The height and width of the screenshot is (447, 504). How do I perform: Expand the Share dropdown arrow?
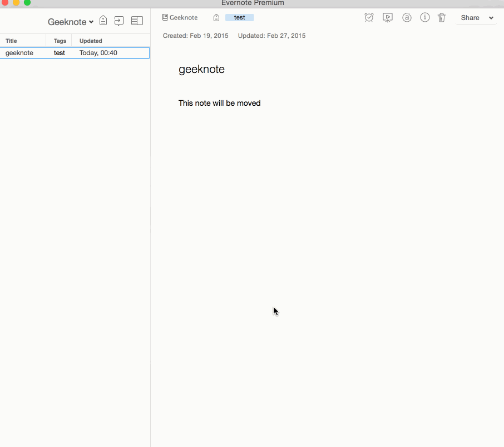point(491,18)
